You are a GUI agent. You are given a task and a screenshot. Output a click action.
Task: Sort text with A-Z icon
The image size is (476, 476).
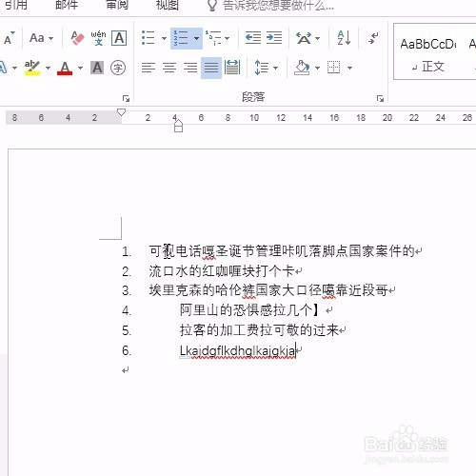pos(344,38)
